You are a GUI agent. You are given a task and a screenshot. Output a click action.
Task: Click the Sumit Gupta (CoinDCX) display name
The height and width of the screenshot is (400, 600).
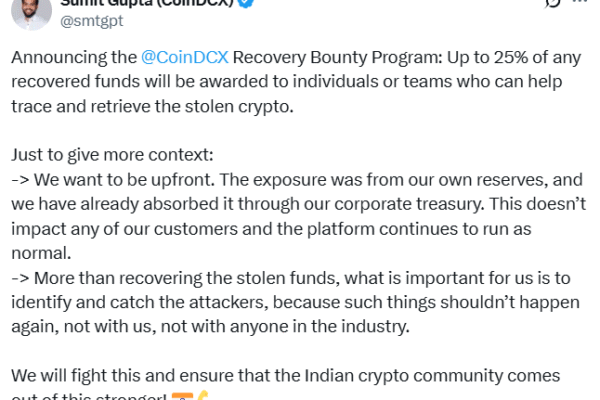pos(147,3)
